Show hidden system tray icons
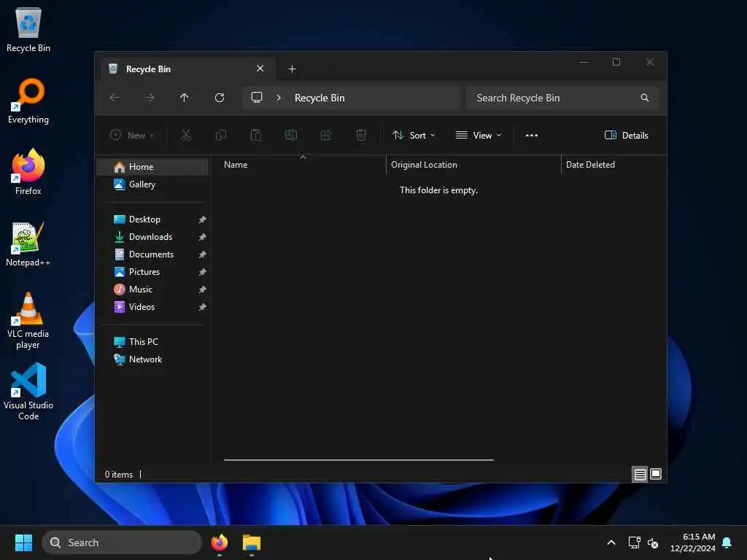The image size is (747, 560). [611, 542]
